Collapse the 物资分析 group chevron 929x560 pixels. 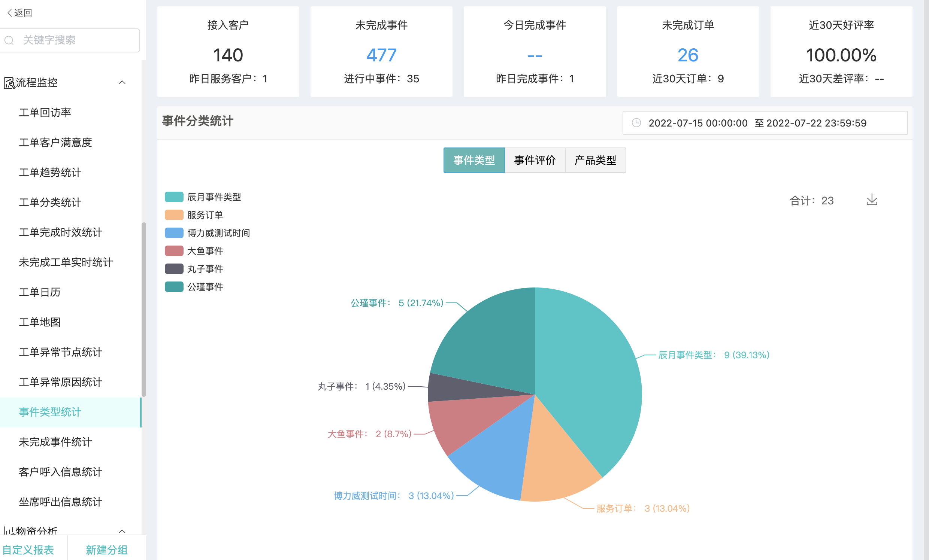122,531
